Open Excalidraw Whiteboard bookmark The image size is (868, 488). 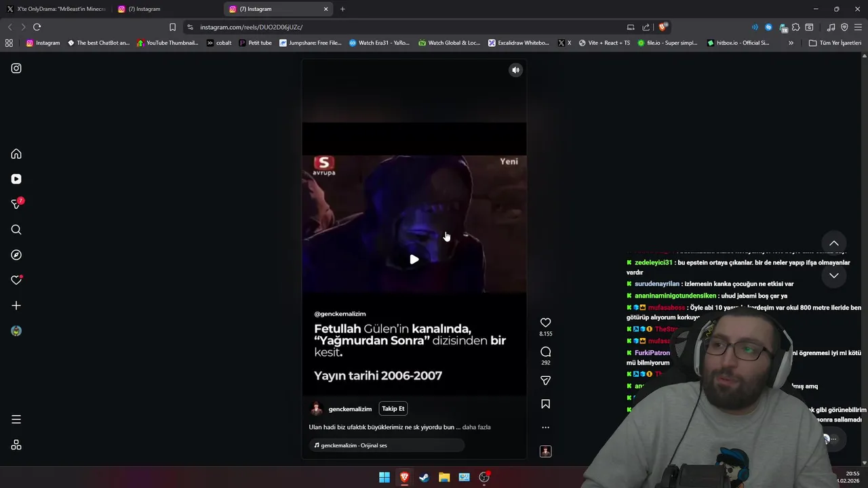click(518, 43)
